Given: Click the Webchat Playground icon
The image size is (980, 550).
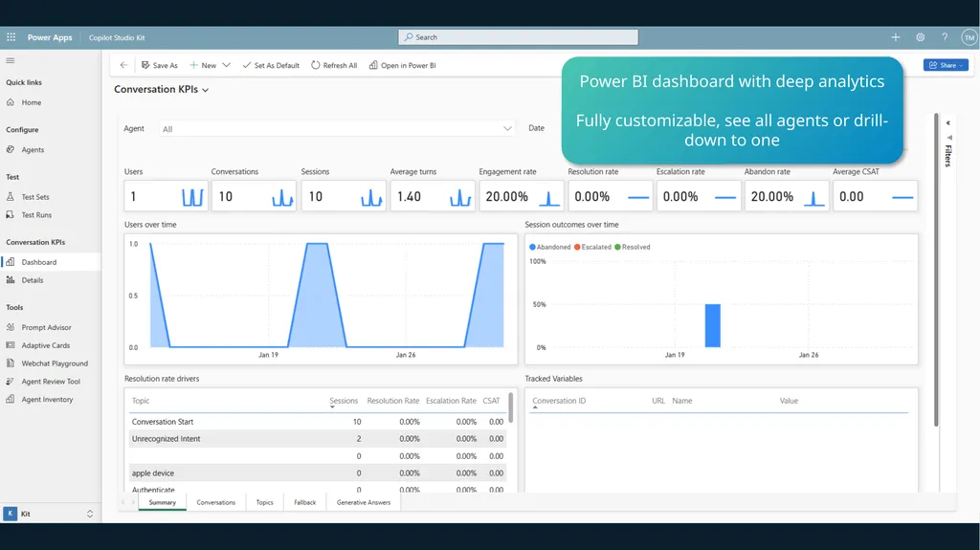Looking at the screenshot, I should [x=10, y=363].
